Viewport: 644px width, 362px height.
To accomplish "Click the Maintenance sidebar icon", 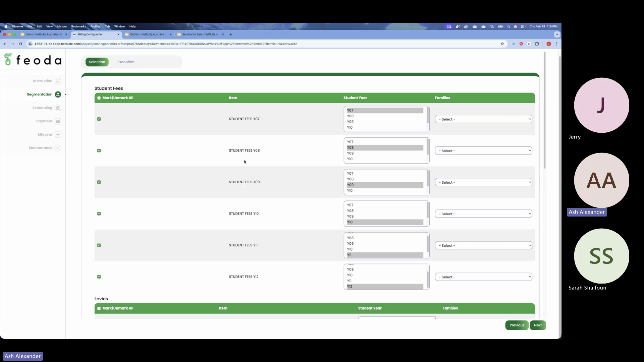I will [x=58, y=148].
